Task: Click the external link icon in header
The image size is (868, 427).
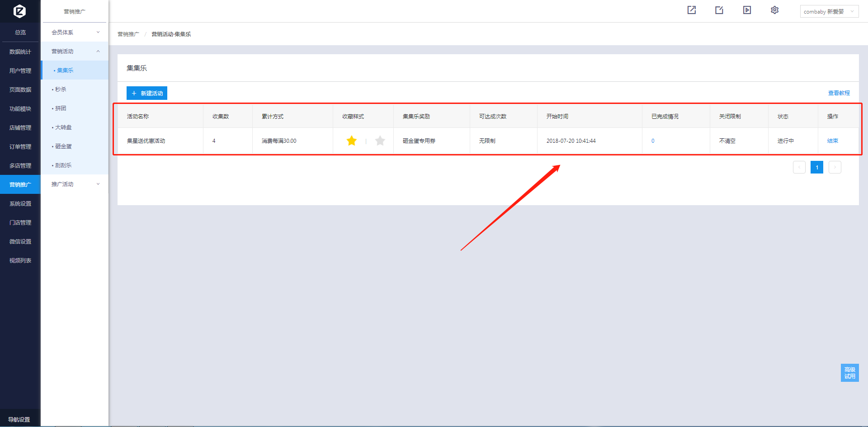Action: [x=692, y=10]
